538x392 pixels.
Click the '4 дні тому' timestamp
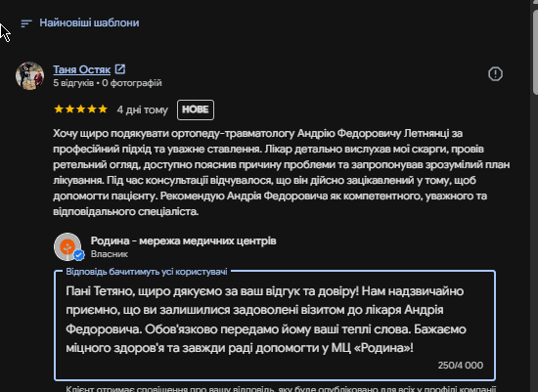pyautogui.click(x=143, y=109)
